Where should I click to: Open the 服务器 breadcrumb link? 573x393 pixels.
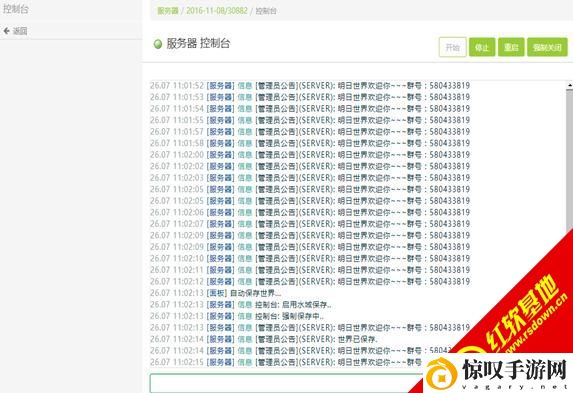coord(168,11)
